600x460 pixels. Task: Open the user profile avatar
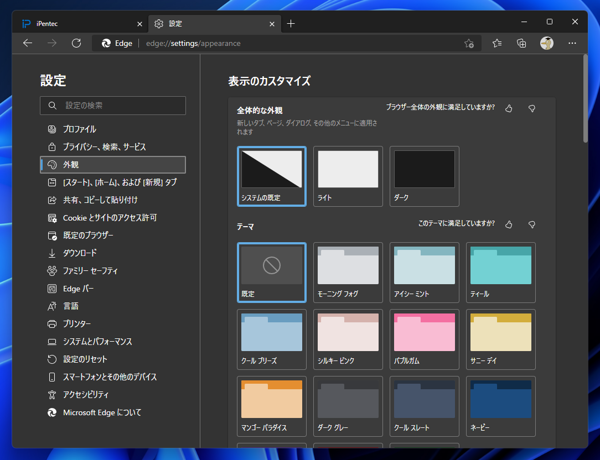(x=546, y=43)
